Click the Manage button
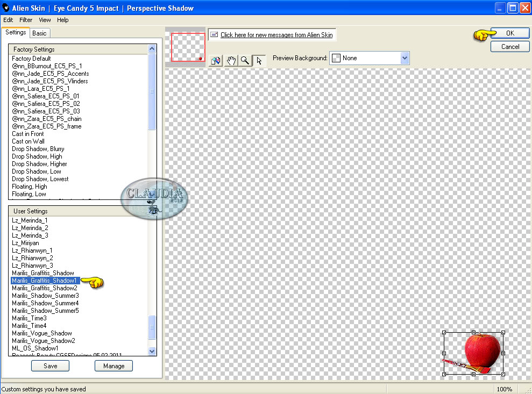 click(x=114, y=366)
